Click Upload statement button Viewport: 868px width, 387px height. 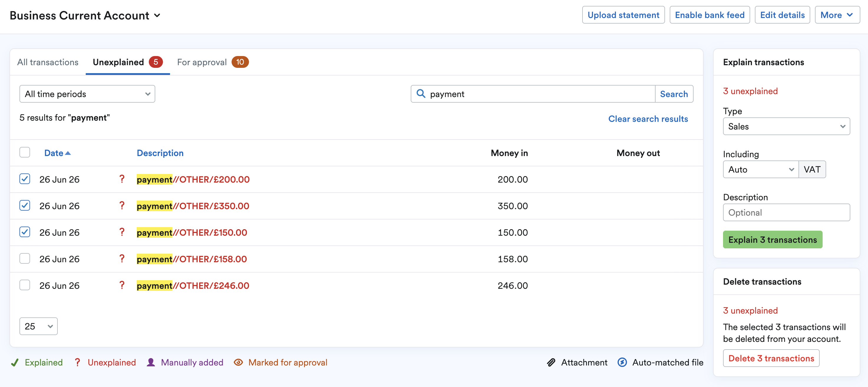623,15
